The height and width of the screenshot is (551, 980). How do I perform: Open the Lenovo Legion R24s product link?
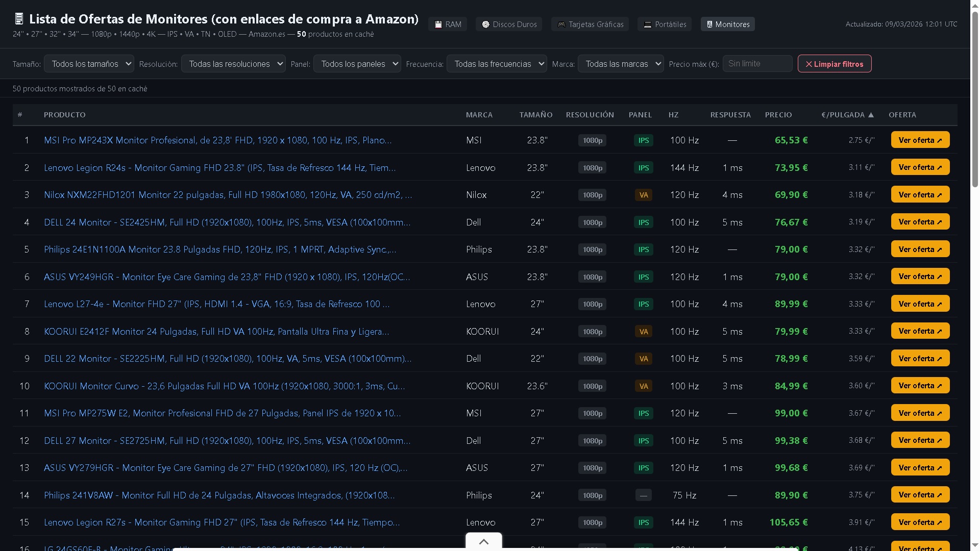(x=219, y=168)
